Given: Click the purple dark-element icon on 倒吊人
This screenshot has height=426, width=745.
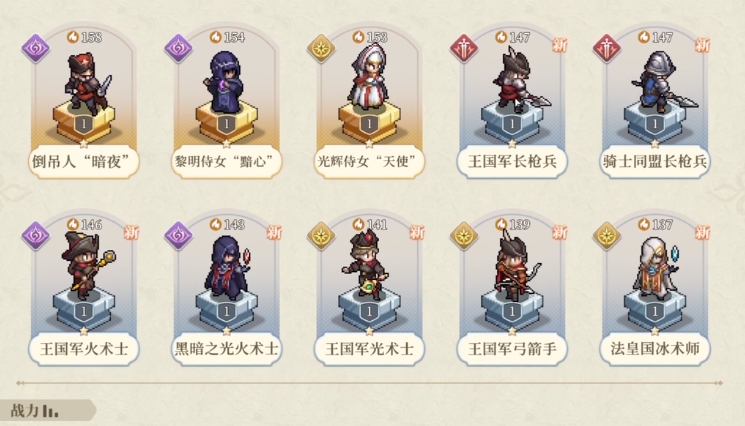Looking at the screenshot, I should (36, 48).
